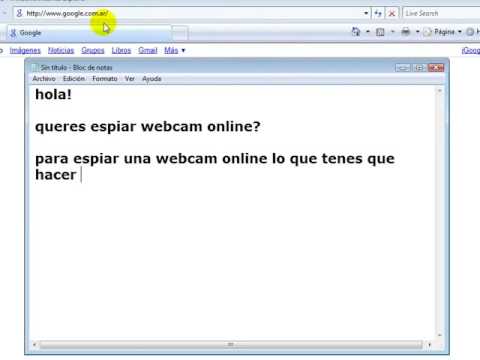Image resolution: width=480 pixels, height=360 pixels.
Task: Click the browser refresh icon
Action: coord(378,13)
